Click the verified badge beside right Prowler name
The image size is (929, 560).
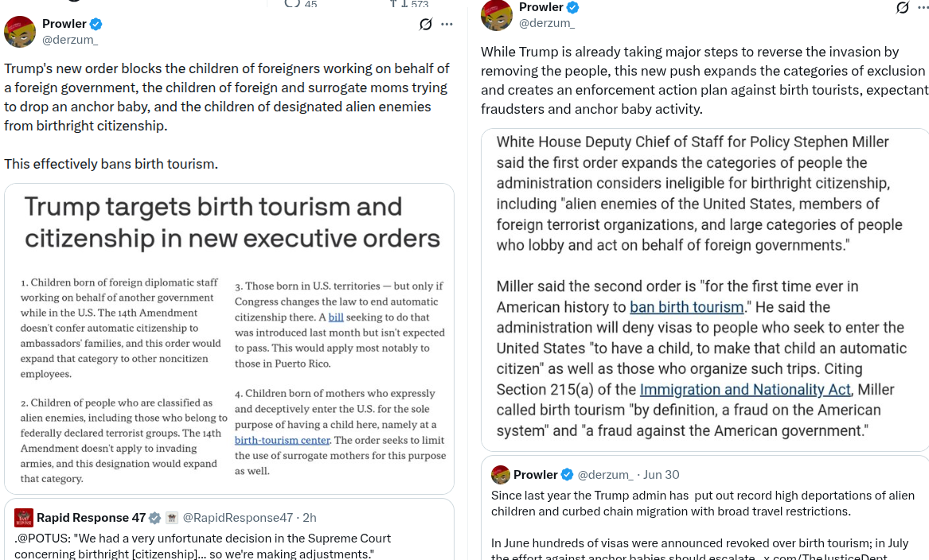pyautogui.click(x=573, y=8)
